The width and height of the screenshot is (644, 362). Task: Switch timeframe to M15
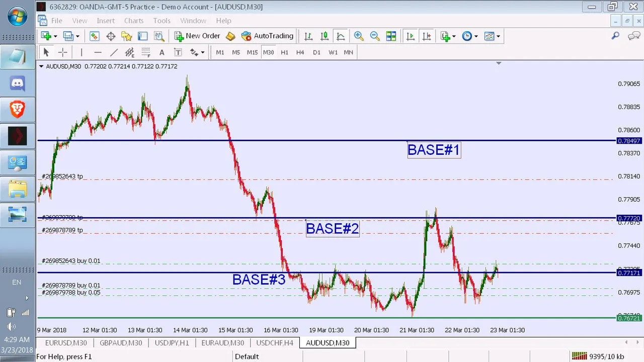point(252,52)
